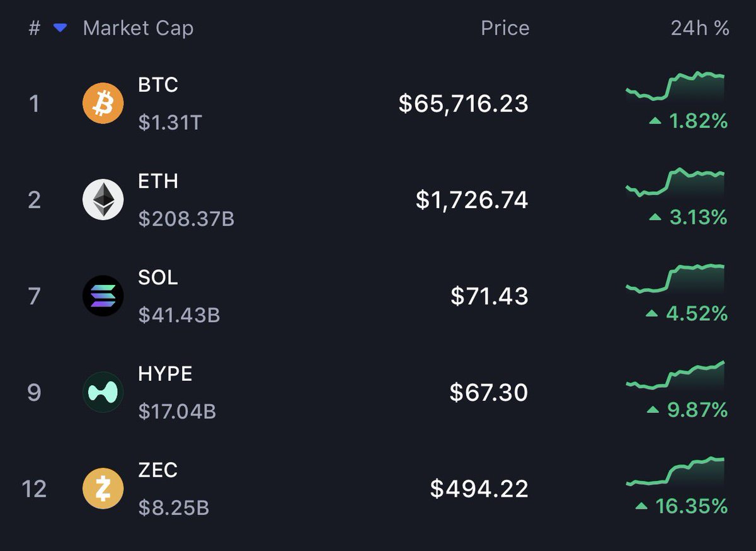The height and width of the screenshot is (551, 756).
Task: Open the BTC 24h sparkline chart
Action: (x=675, y=86)
